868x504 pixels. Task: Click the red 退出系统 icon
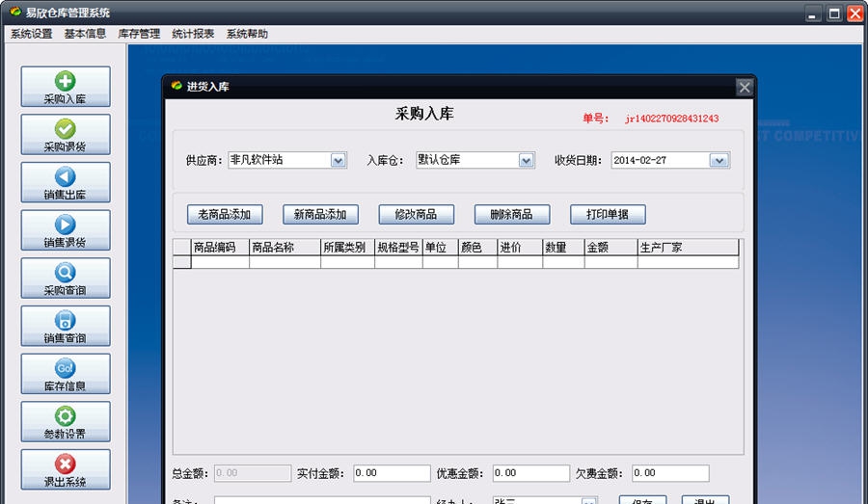(66, 469)
